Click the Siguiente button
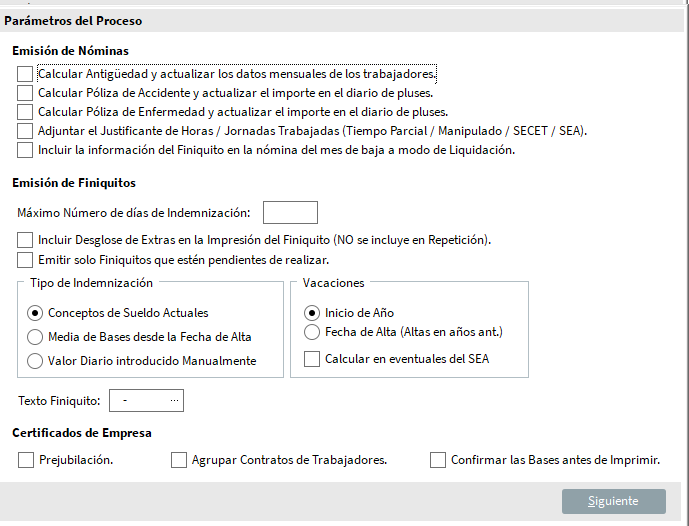Screen dimensions: 689x526 tap(614, 501)
